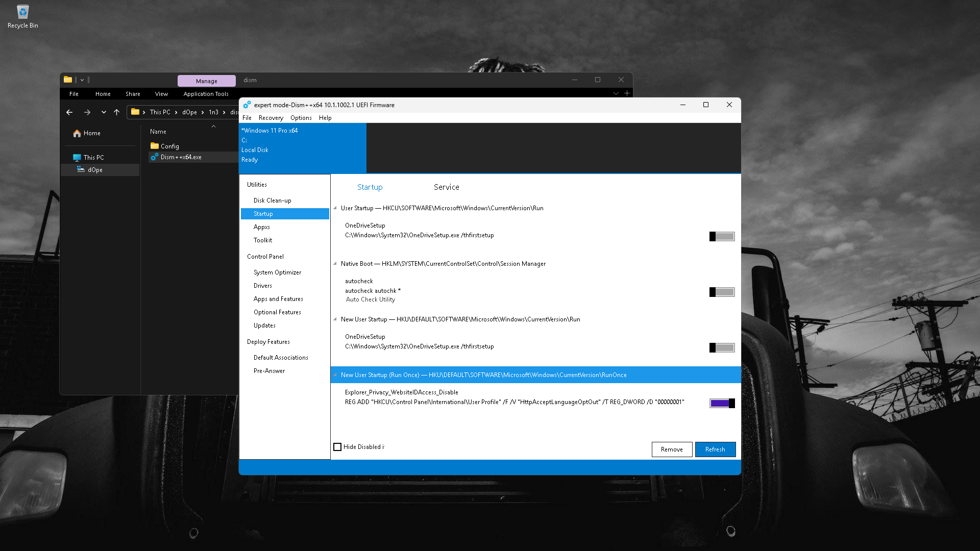
Task: Click the folder icon in Explorer title bar
Action: tap(68, 80)
